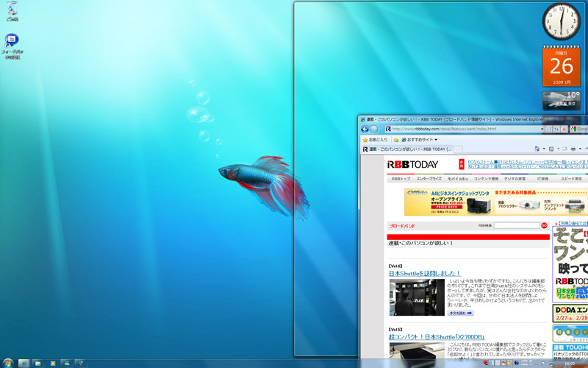Click the RBB site search input field
Image resolution: width=588 pixels, height=368 pixels.
[517, 225]
